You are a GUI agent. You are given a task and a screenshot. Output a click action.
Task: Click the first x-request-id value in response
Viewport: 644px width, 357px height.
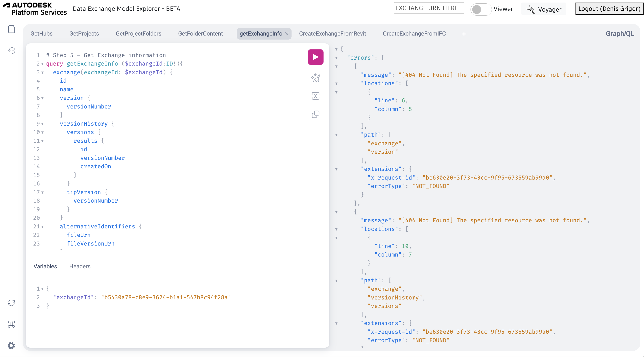click(487, 177)
